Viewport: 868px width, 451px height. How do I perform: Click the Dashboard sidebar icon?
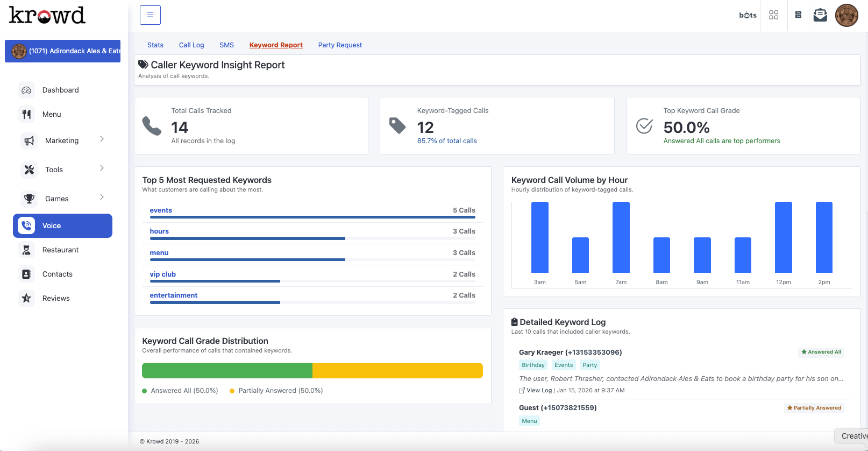click(26, 90)
